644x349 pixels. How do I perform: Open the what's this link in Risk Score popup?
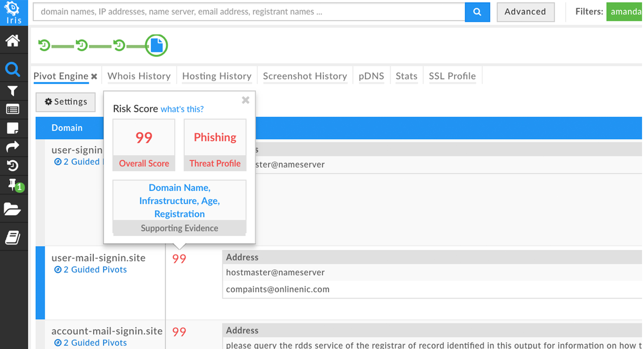tap(182, 109)
